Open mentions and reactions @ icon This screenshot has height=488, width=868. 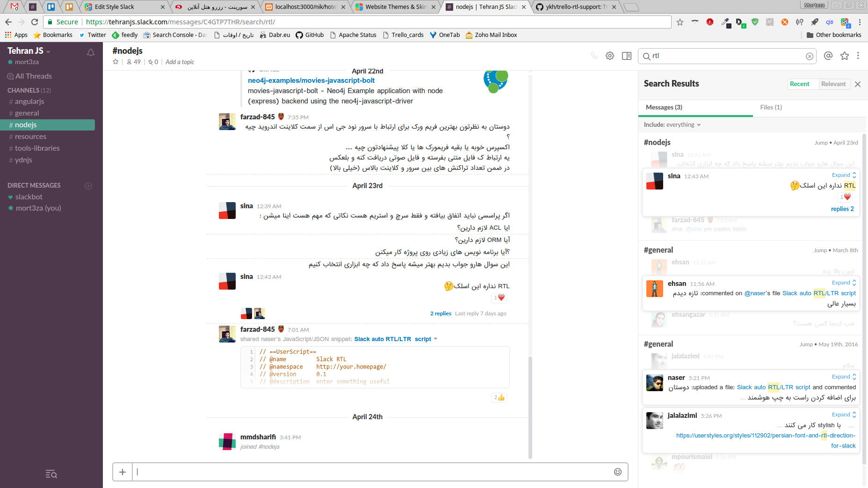coord(828,56)
